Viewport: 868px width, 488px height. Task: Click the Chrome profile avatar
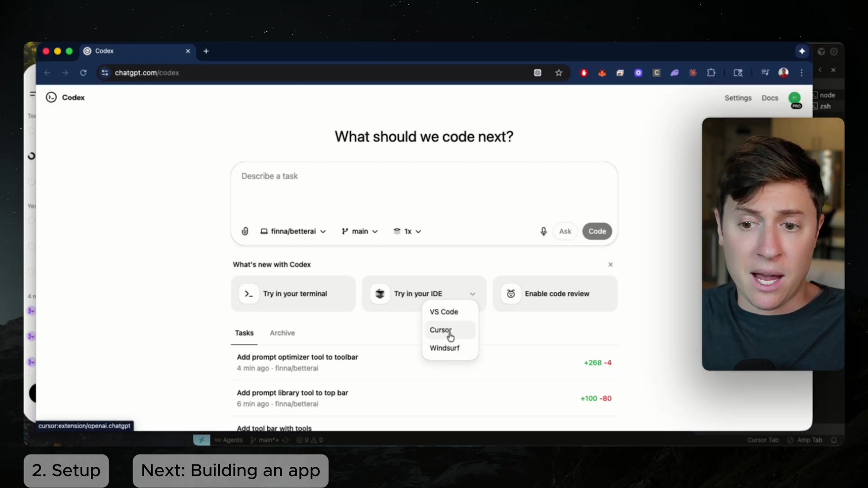coord(783,73)
